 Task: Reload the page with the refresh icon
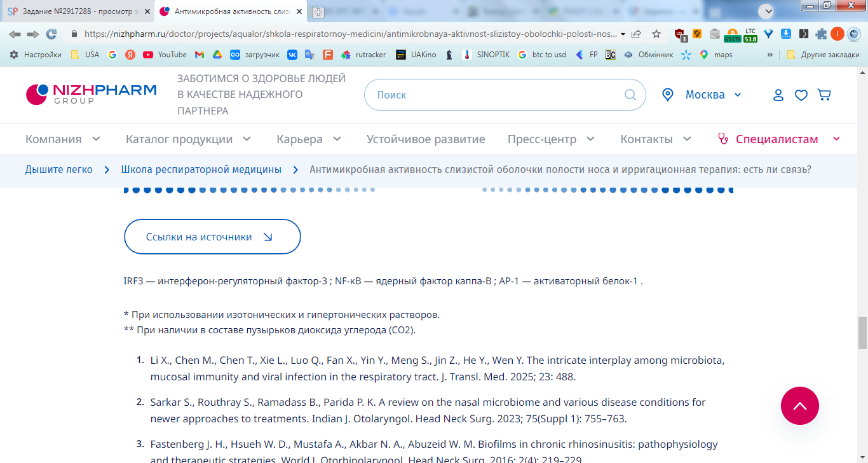(51, 34)
